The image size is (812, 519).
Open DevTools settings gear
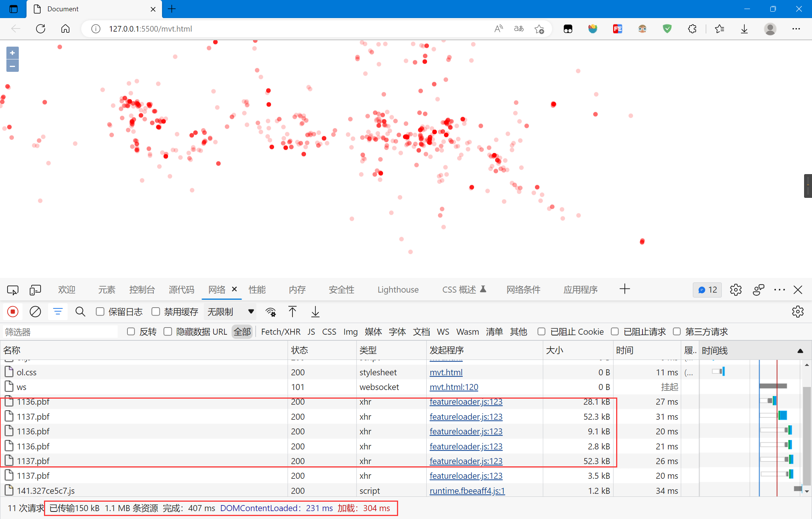(x=736, y=290)
